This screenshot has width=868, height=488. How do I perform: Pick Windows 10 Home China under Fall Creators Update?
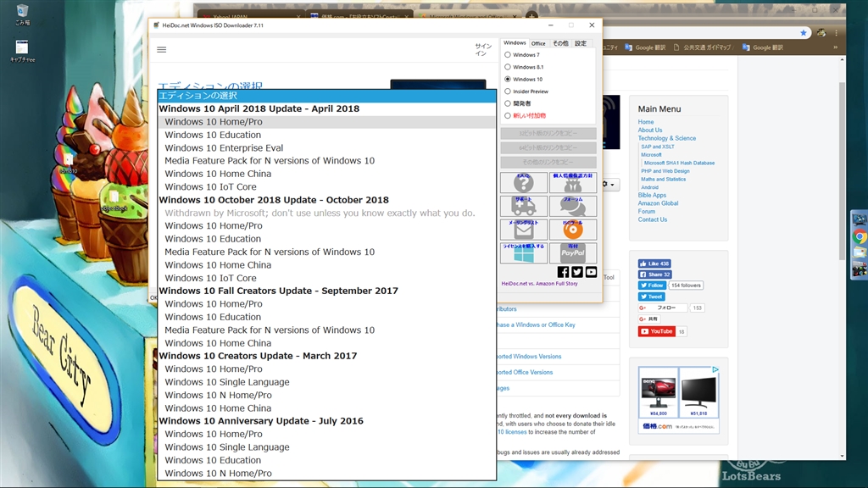click(x=326, y=343)
